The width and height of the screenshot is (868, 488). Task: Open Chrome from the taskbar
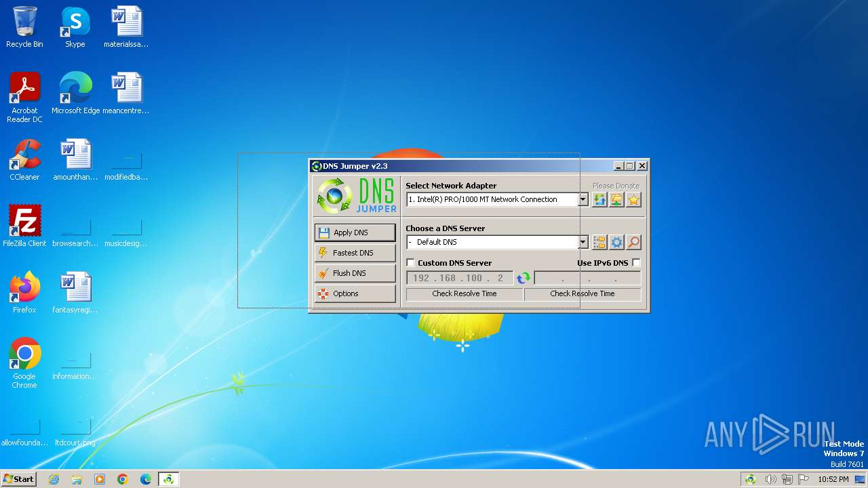click(x=123, y=479)
